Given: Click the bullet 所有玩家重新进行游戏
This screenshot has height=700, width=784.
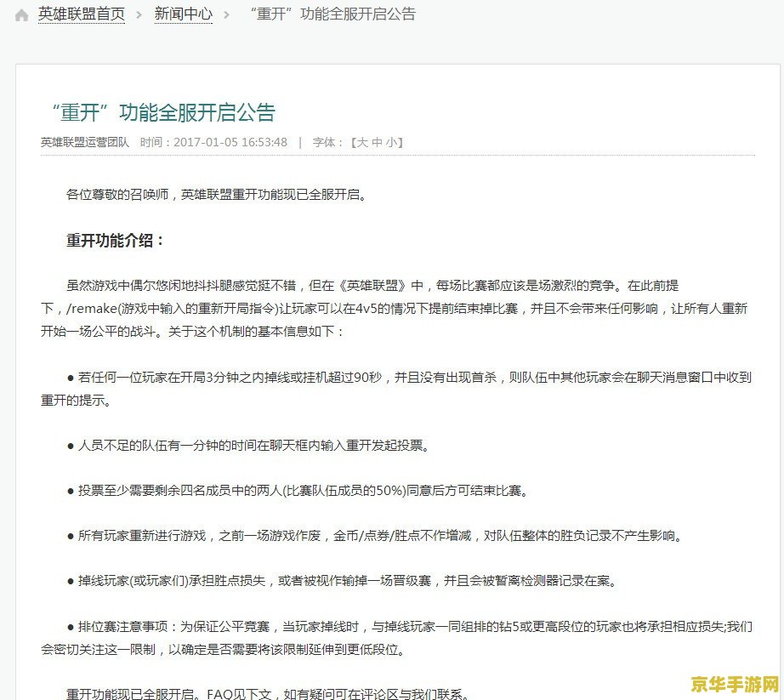Looking at the screenshot, I should pos(375,536).
